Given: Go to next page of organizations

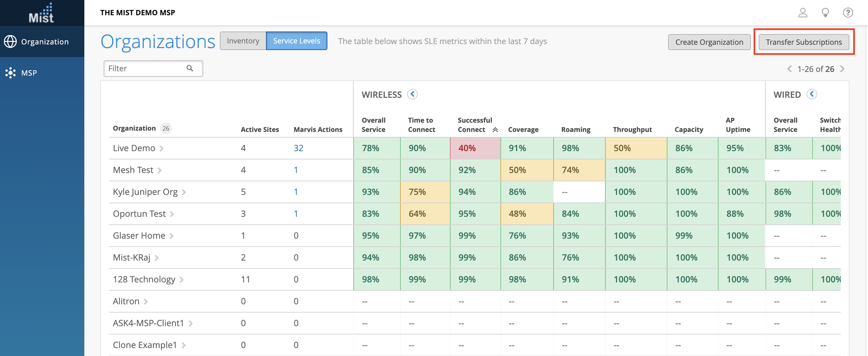Looking at the screenshot, I should pos(842,69).
